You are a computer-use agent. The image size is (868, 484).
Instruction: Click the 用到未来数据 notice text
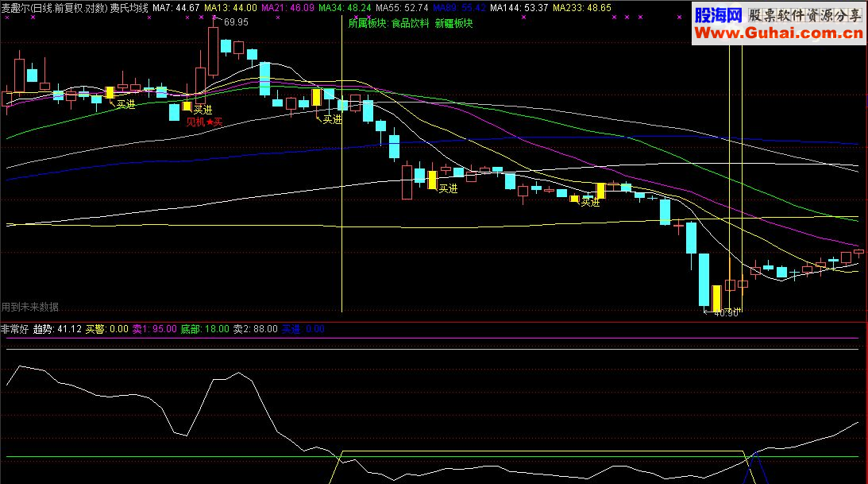point(30,307)
